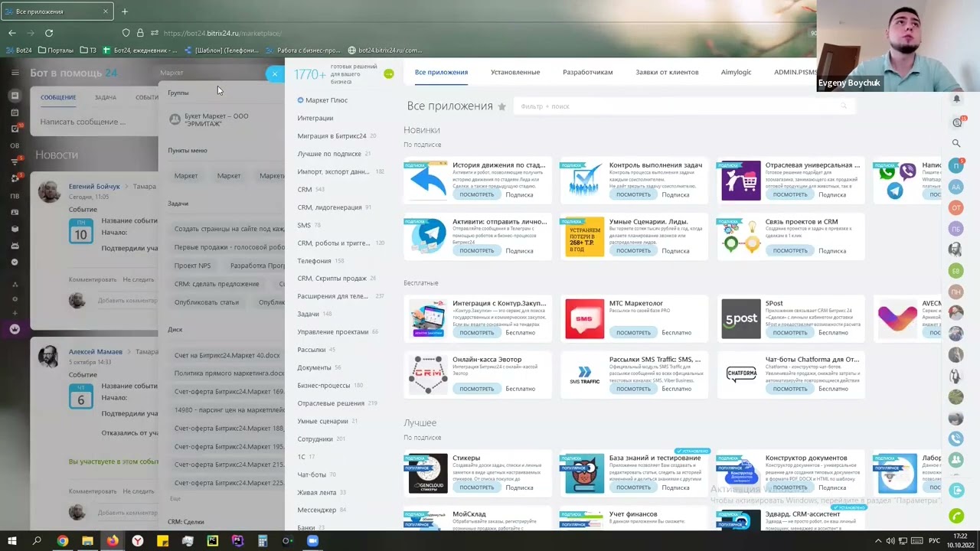
Task: Open the Заявки от клиентов tab
Action: 667,72
